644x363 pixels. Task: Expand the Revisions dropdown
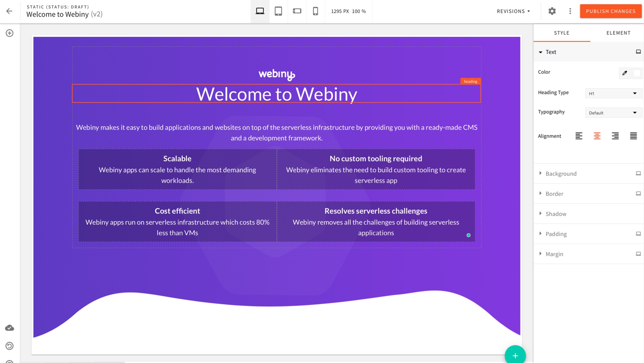[x=513, y=11]
